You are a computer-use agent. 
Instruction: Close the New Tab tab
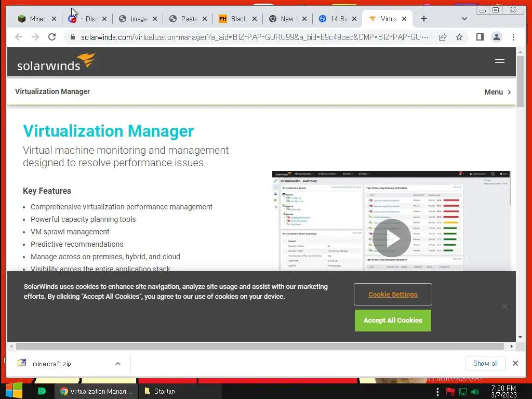click(304, 19)
